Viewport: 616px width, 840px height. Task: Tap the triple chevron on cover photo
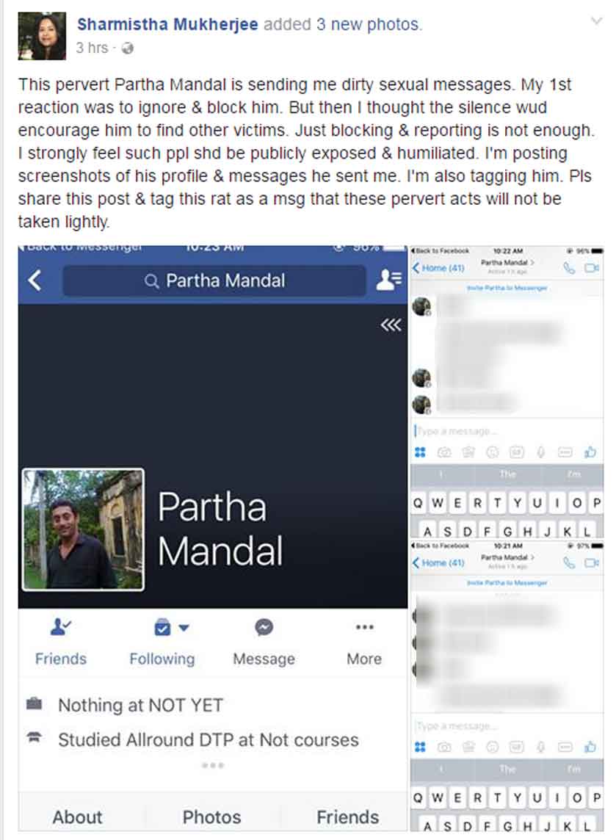point(391,325)
